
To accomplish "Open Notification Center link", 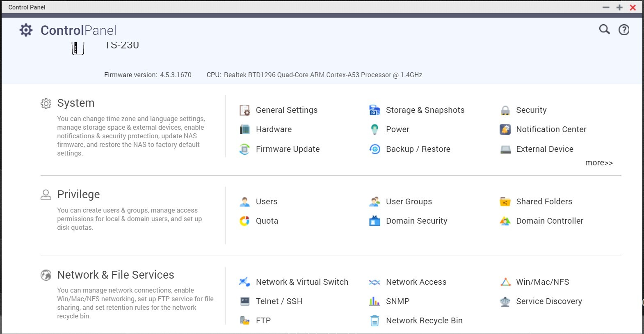I will point(551,129).
